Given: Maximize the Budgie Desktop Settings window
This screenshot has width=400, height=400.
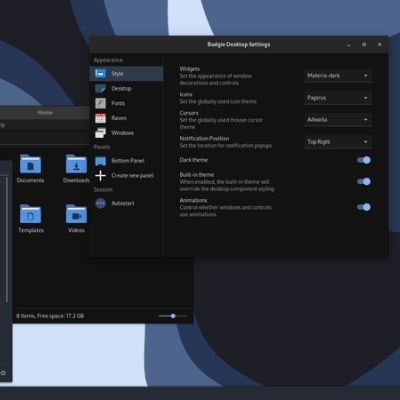Looking at the screenshot, I should pos(364,44).
